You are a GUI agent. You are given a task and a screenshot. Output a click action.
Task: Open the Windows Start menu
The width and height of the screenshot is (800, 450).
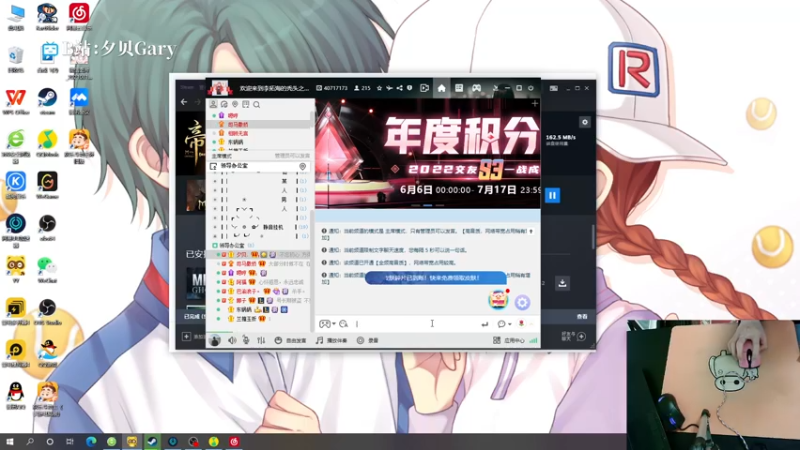click(x=9, y=441)
